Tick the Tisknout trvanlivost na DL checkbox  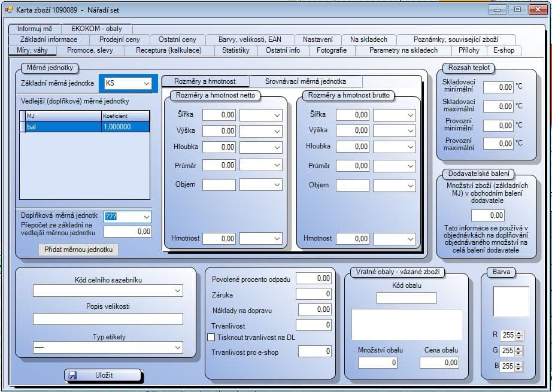click(211, 337)
